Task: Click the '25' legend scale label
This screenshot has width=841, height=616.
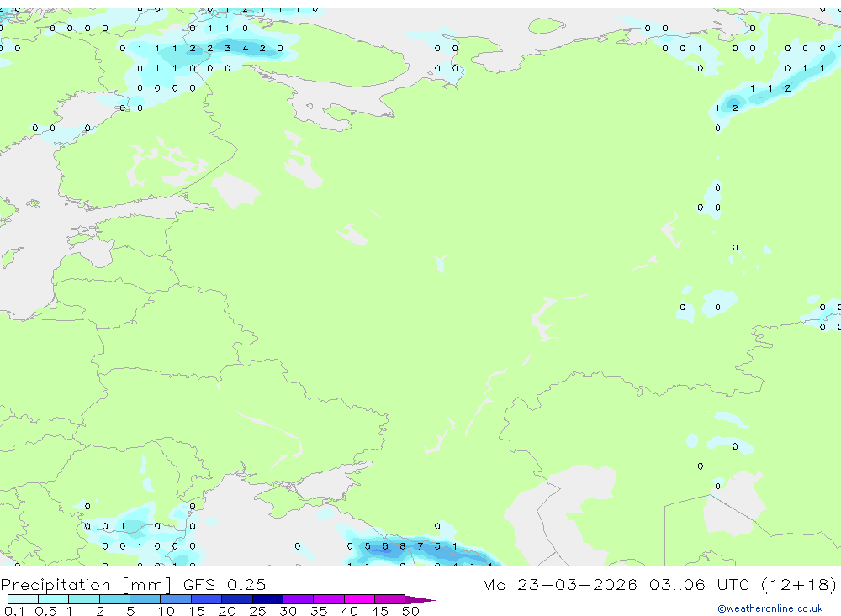Action: tap(257, 611)
